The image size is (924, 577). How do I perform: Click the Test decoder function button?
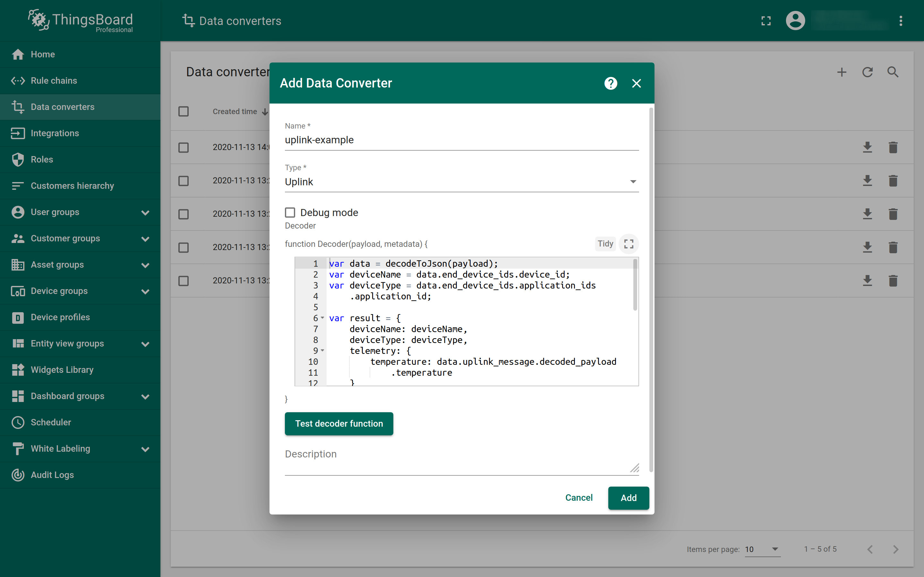pos(338,423)
